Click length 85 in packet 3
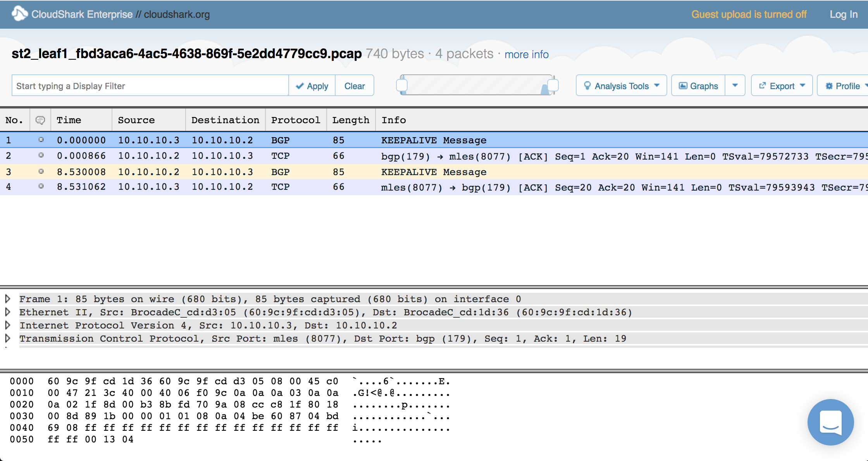The width and height of the screenshot is (868, 461). point(339,172)
